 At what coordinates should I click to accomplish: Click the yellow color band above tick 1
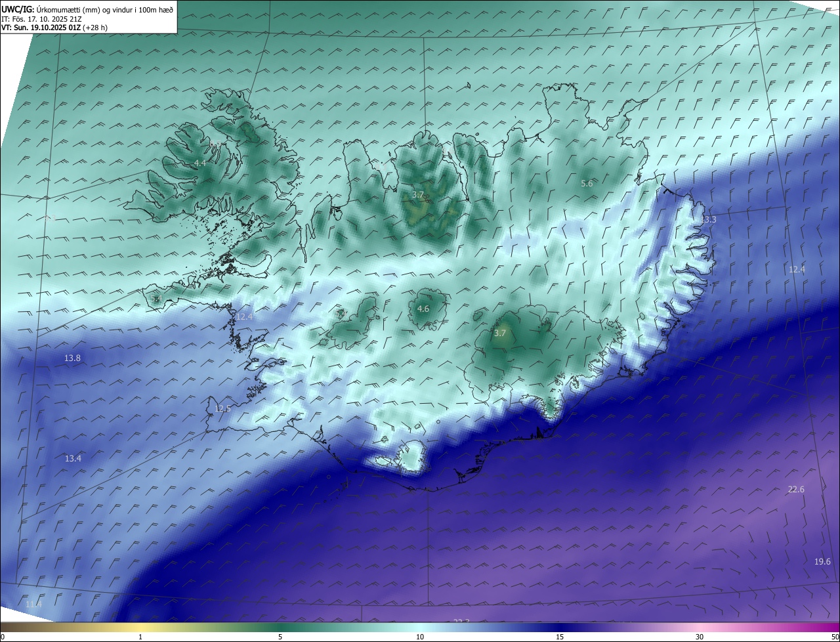pyautogui.click(x=140, y=627)
